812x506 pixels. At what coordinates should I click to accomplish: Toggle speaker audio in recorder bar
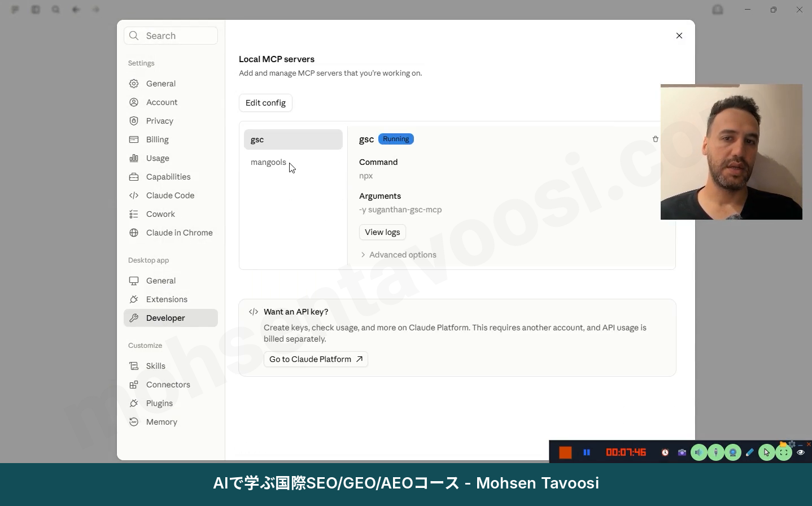click(699, 452)
